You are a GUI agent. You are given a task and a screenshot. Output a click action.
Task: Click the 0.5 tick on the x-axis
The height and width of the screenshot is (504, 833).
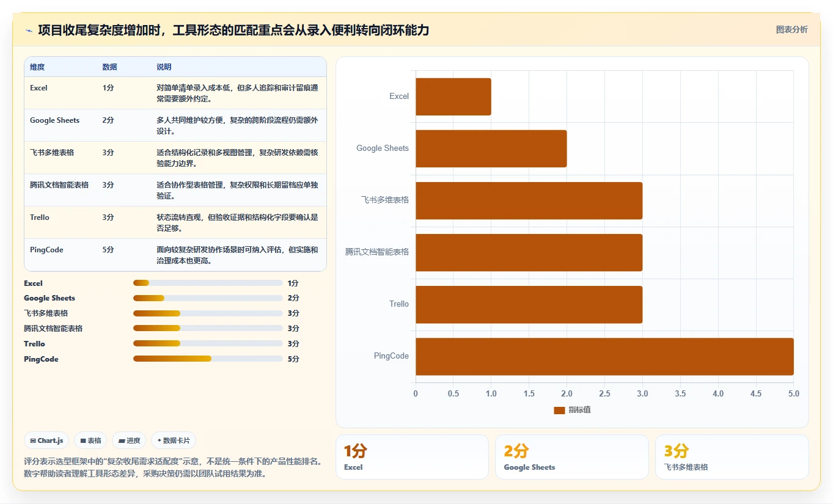tap(453, 394)
